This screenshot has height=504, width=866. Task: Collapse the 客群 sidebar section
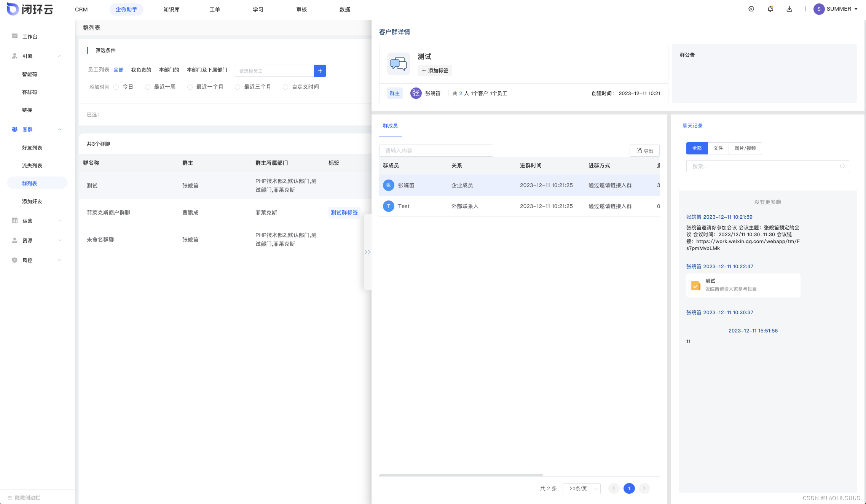click(60, 129)
